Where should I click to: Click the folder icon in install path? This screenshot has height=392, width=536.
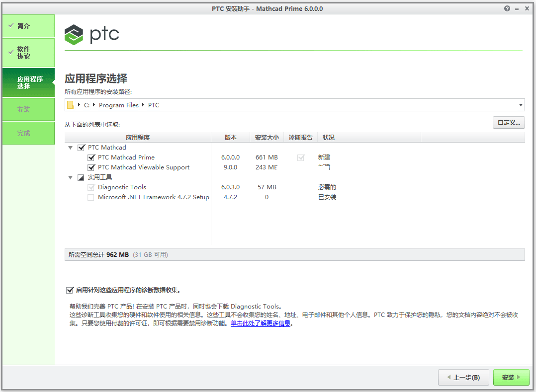[x=70, y=105]
